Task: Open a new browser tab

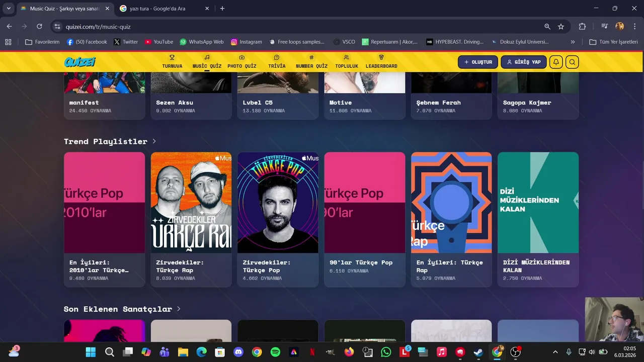Action: (222, 9)
